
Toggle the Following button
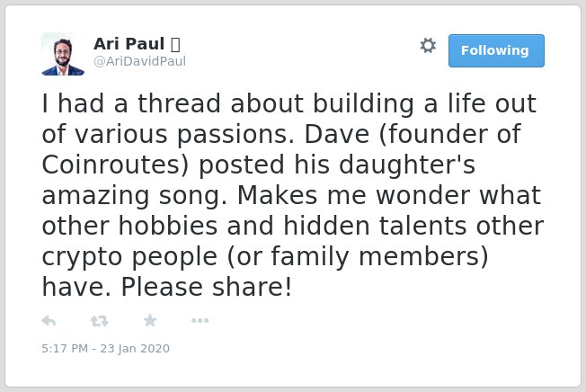point(496,51)
